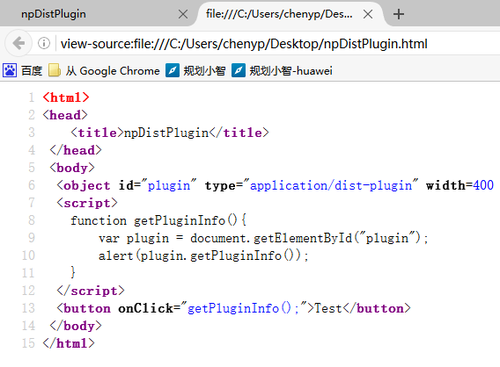Click the <head> opening tag on line 2

coord(65,115)
